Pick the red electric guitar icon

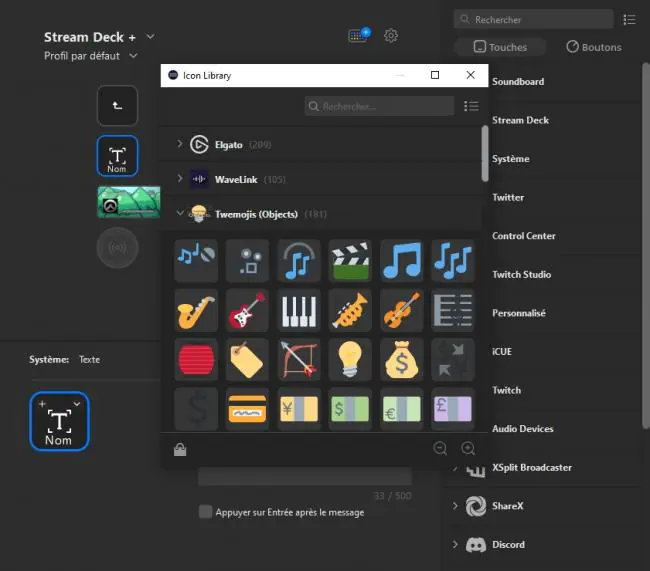pos(247,311)
